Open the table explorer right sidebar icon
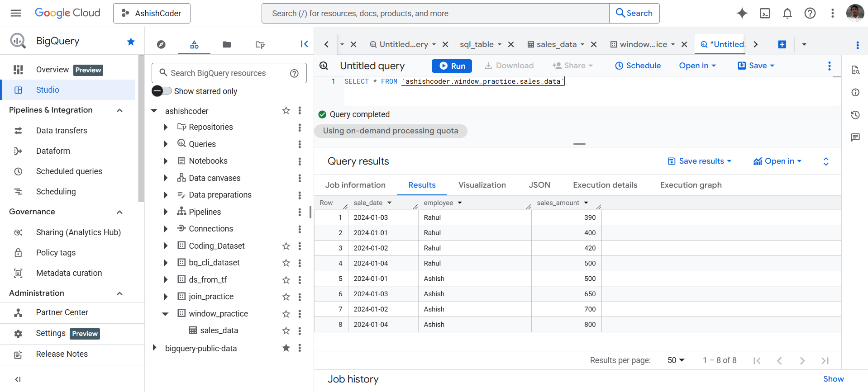 point(855,70)
